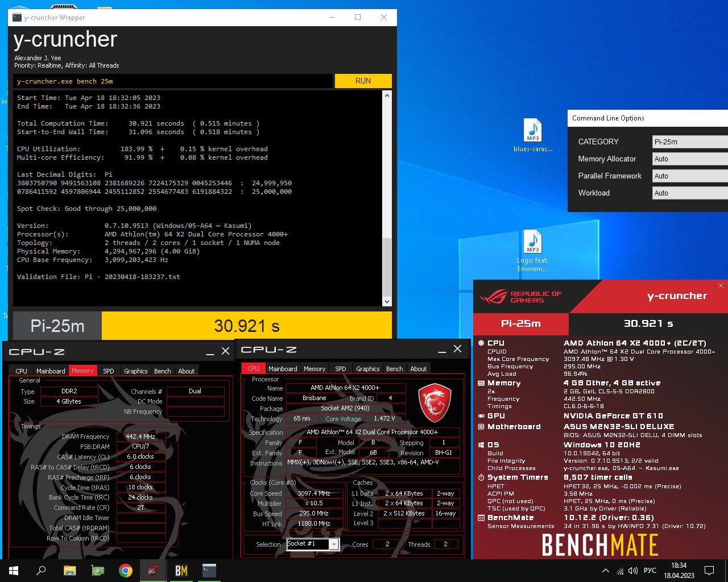
Task: Open the CATEGORY dropdown showing Pi-25m
Action: (x=690, y=142)
